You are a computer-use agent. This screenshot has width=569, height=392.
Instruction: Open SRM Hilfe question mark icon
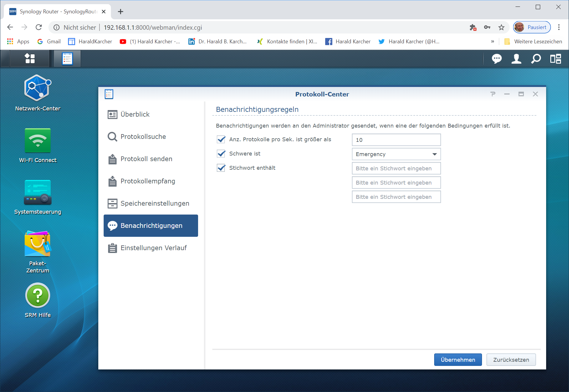coord(38,296)
